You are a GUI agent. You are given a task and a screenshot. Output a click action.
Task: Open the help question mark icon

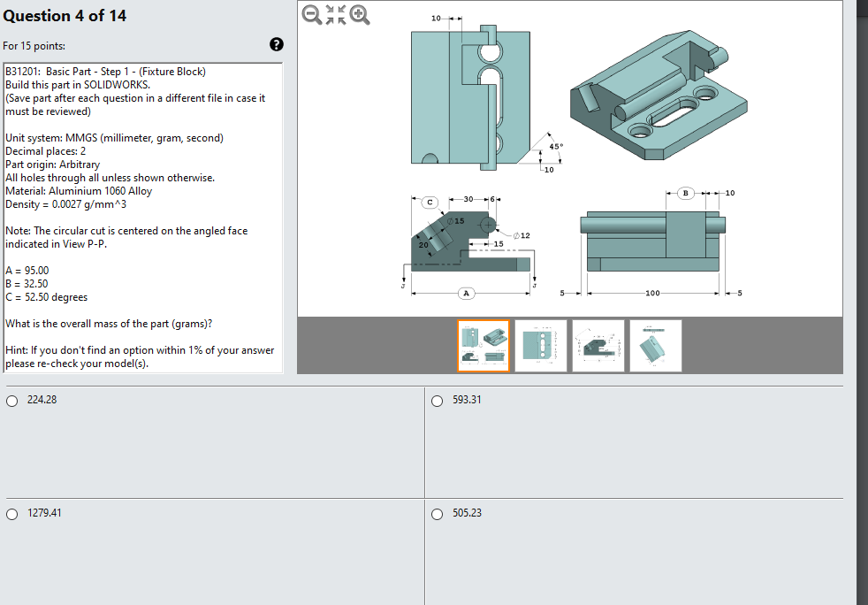pos(277,45)
